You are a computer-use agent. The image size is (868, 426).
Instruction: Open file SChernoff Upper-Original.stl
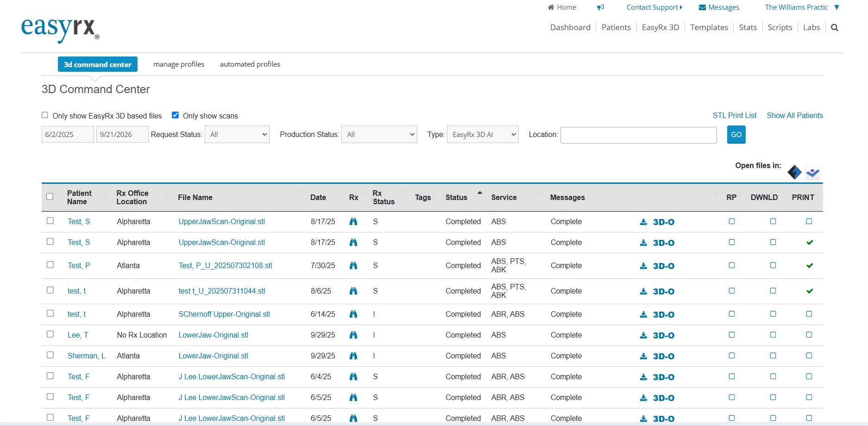pyautogui.click(x=224, y=314)
